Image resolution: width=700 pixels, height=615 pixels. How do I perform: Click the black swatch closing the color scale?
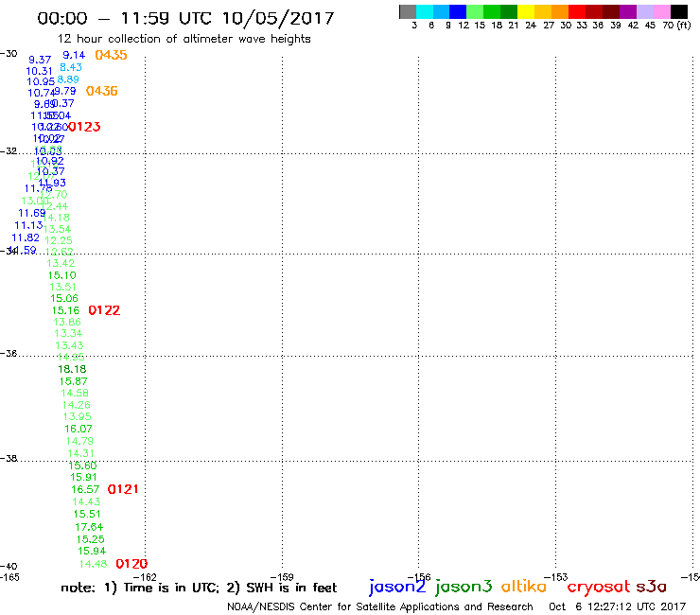pos(679,11)
